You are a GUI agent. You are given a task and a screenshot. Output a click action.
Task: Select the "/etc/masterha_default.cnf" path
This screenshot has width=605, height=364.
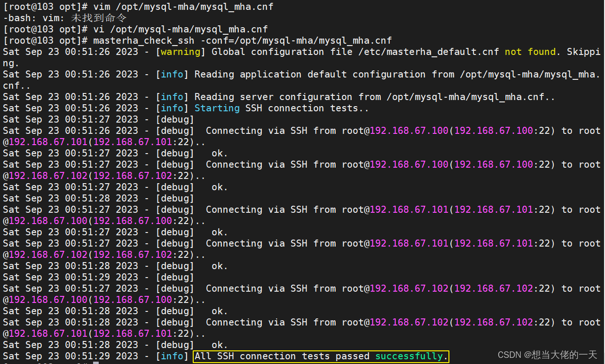[x=429, y=52]
